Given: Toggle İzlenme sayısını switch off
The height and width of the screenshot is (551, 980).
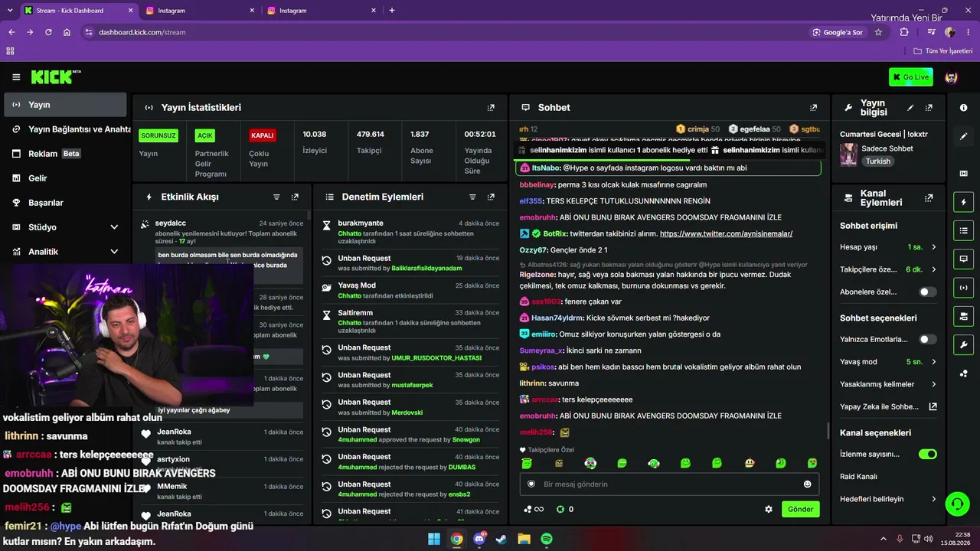Looking at the screenshot, I should [927, 454].
